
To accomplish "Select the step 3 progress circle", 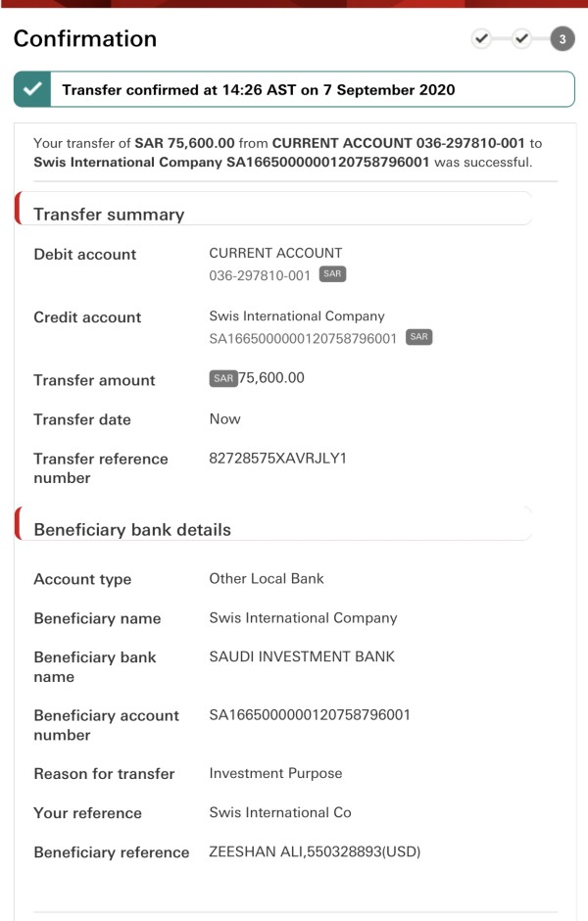I will [563, 39].
